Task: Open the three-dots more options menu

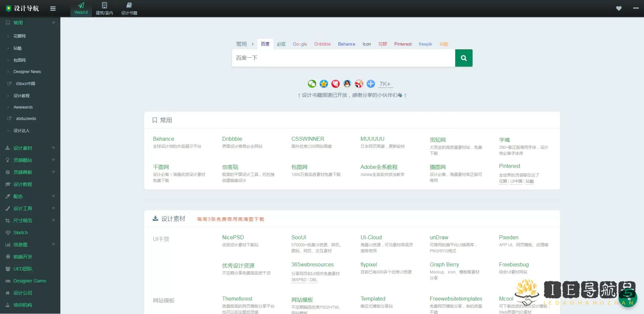Action: click(636, 8)
